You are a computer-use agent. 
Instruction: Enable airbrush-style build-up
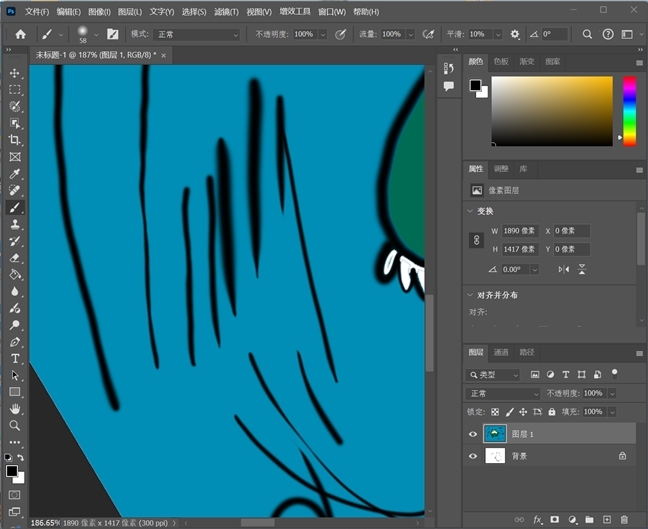[428, 34]
